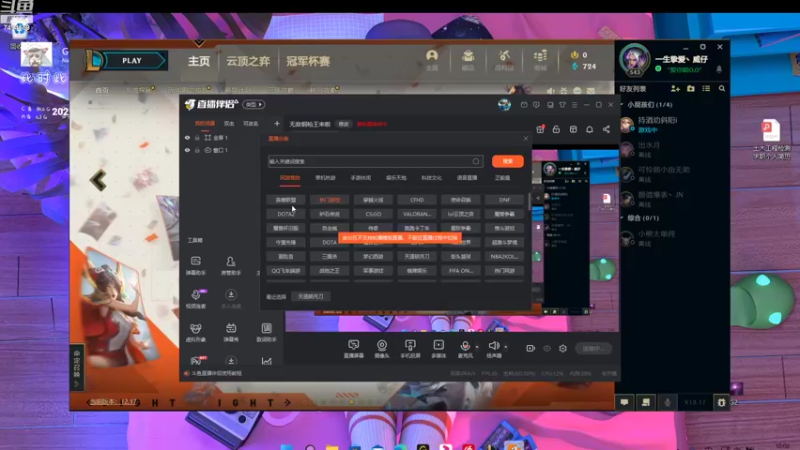The width and height of the screenshot is (800, 450).
Task: Select the 网游竞技 category tab
Action: [x=290, y=178]
